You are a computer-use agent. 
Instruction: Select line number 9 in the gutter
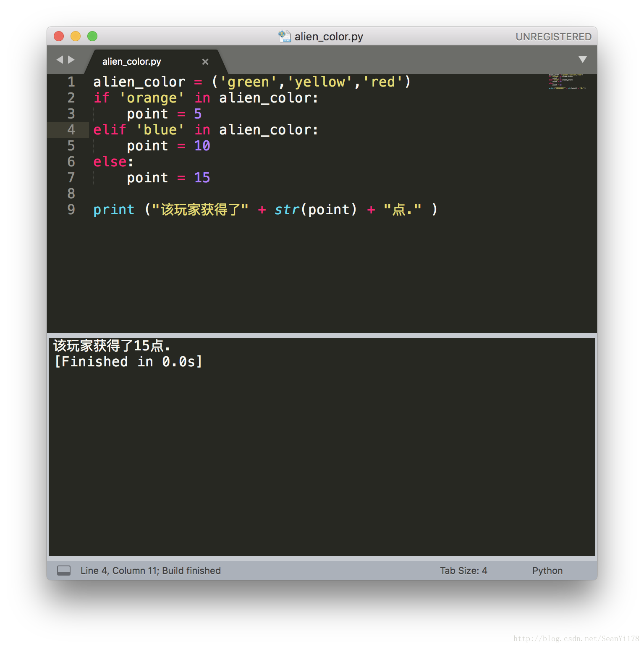(x=71, y=210)
